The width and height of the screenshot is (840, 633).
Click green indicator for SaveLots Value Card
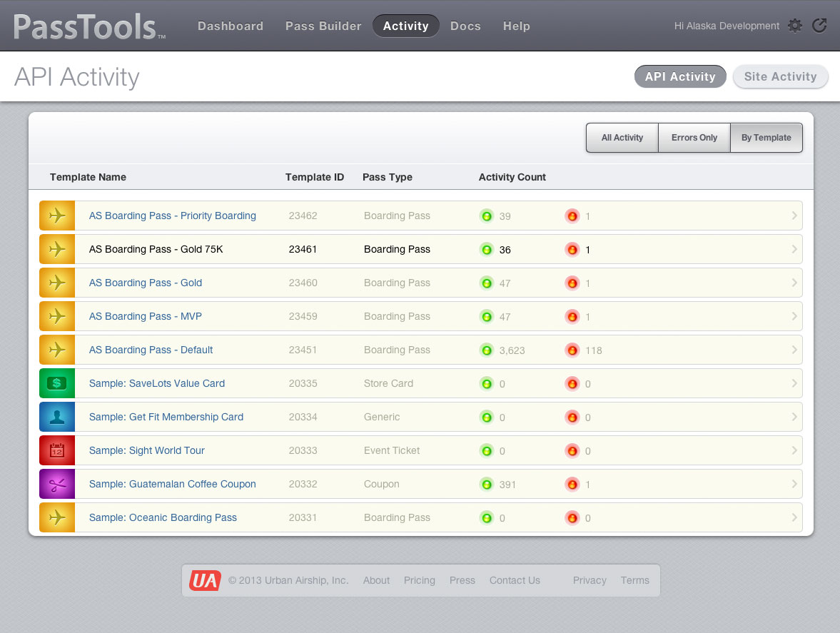(487, 383)
